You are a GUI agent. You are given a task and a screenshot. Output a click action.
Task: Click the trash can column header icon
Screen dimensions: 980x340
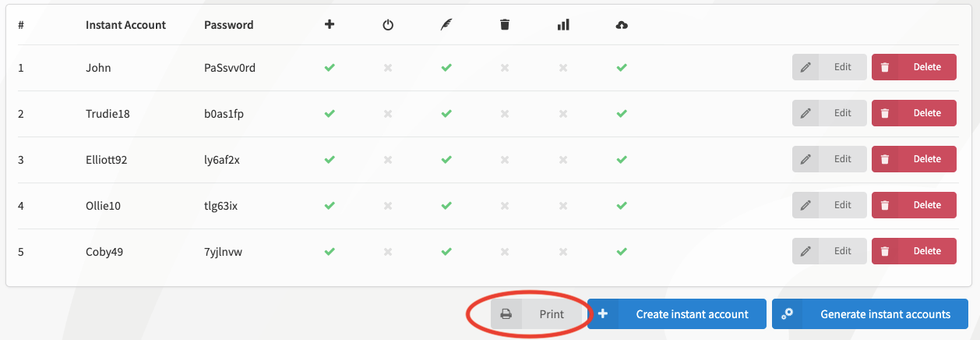tap(505, 25)
